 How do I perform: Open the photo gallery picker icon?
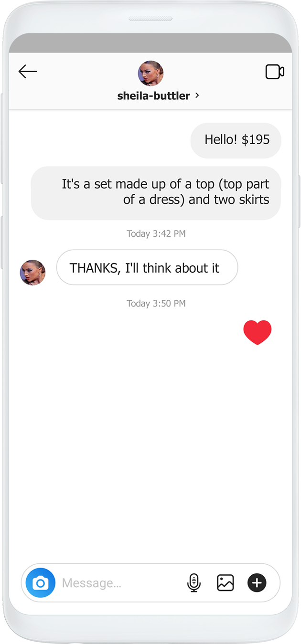tap(225, 582)
